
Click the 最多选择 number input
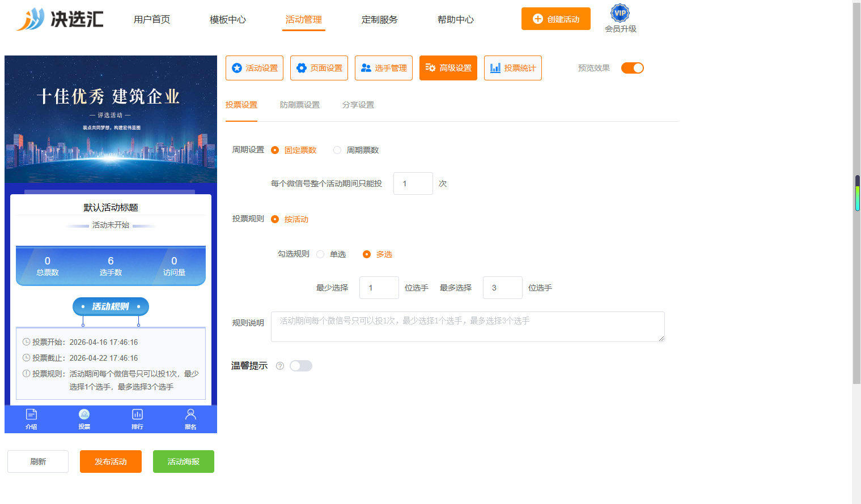503,288
